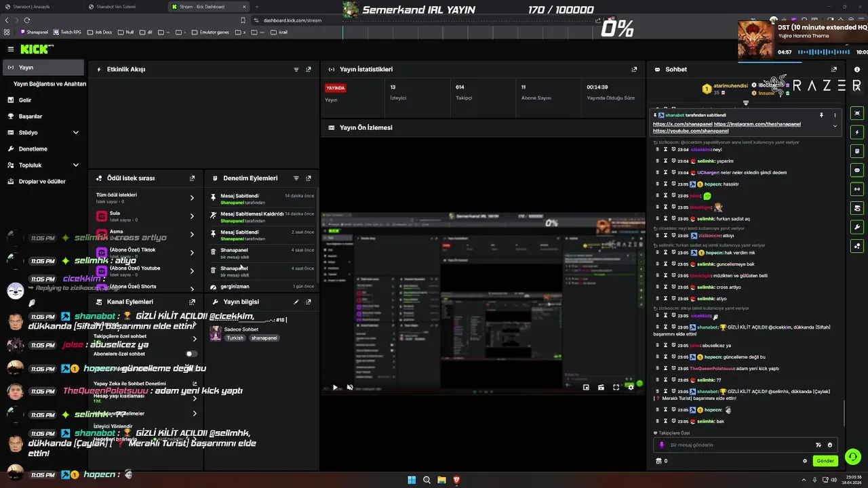Open File Explorer from the taskbar
The width and height of the screenshot is (868, 488).
pos(441,480)
